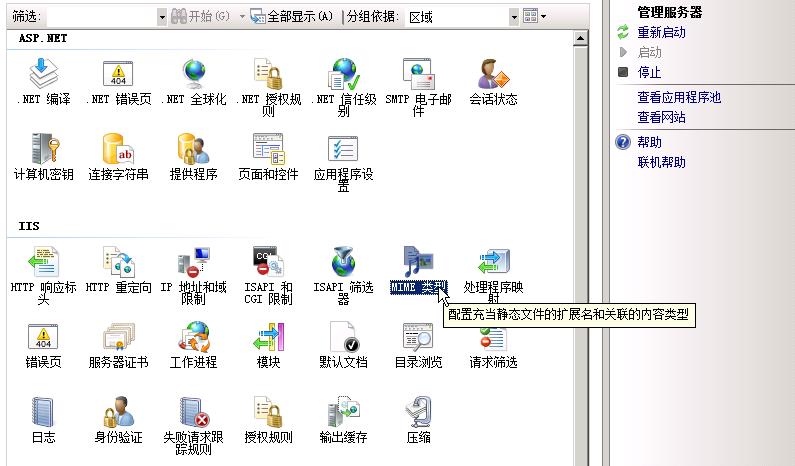
Task: Open 帮助 in actions pane
Action: click(649, 142)
